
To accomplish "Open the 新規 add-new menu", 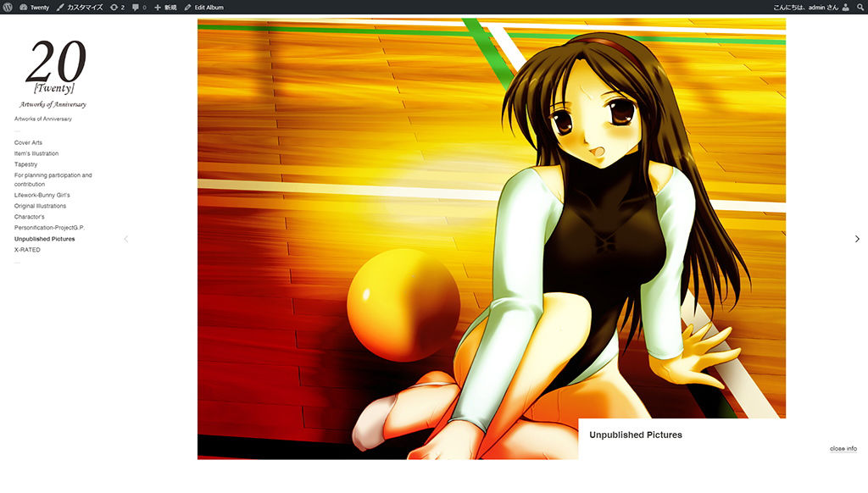I will tap(165, 7).
